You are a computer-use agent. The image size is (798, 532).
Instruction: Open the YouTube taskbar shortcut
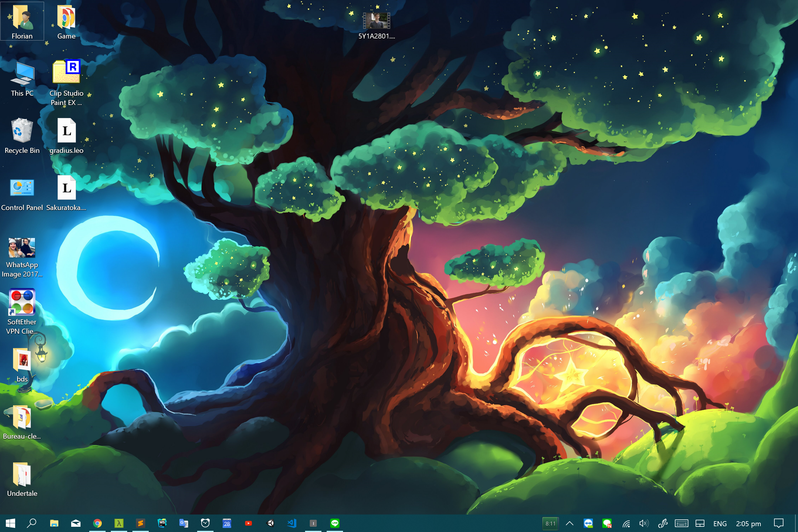(x=249, y=523)
